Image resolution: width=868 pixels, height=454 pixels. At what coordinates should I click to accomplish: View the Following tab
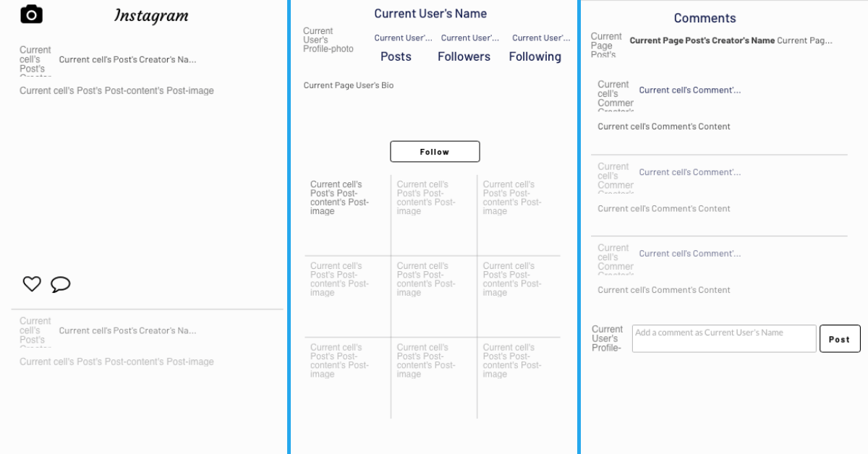[534, 56]
